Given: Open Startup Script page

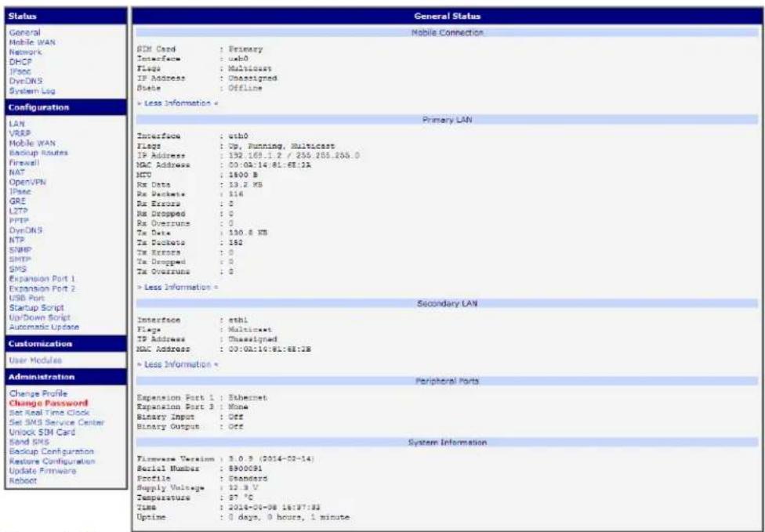Looking at the screenshot, I should click(37, 308).
